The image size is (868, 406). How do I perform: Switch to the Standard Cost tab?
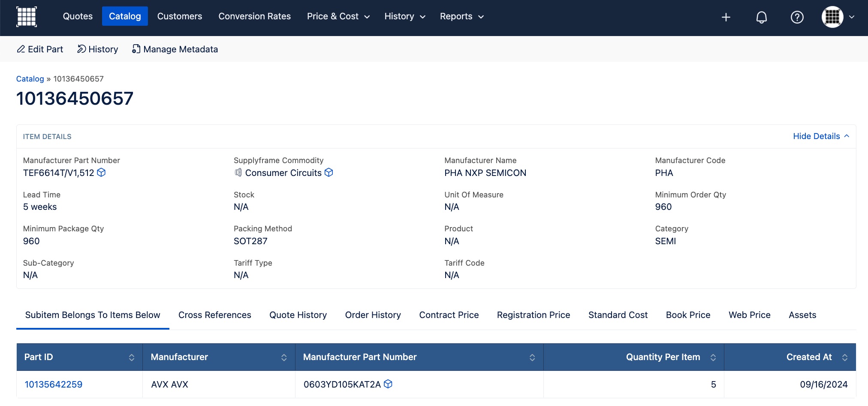(618, 315)
